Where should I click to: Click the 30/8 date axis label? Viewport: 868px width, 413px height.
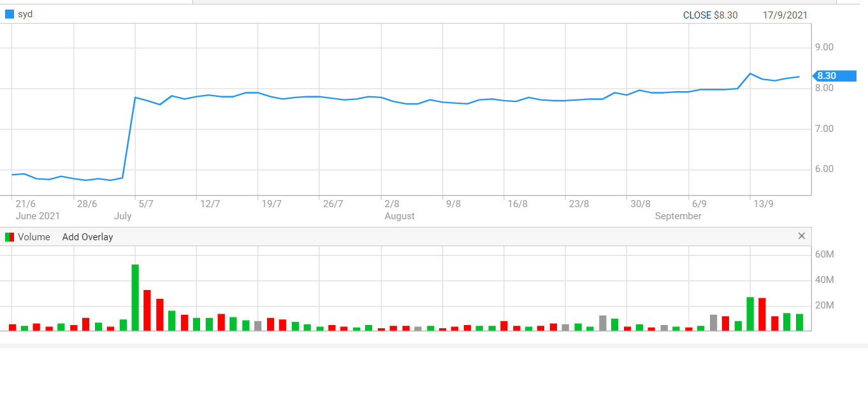pos(640,204)
